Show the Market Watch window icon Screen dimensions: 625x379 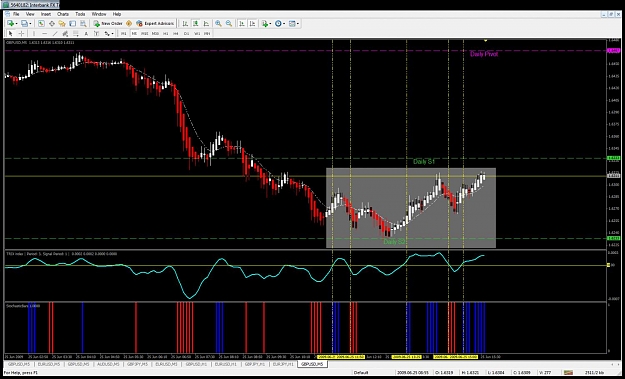(41, 24)
